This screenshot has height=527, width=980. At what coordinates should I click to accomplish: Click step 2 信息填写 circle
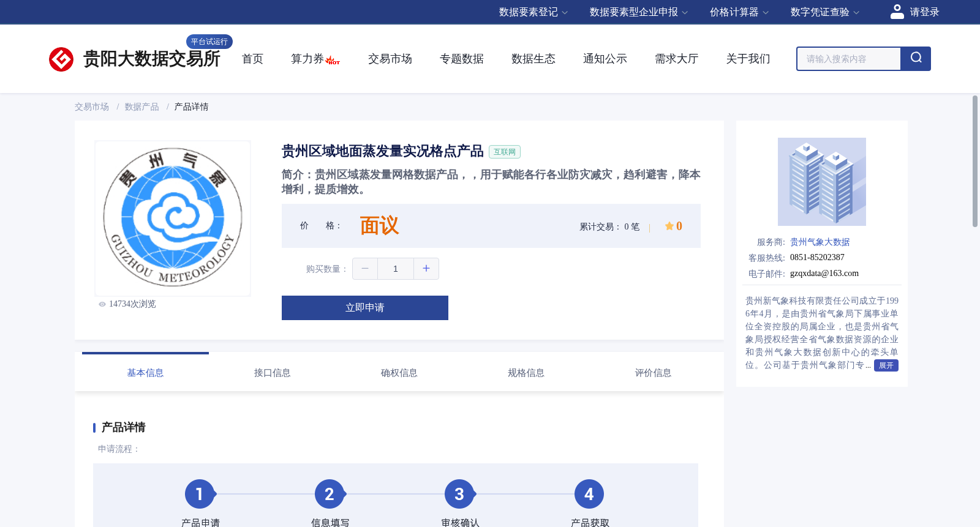point(330,494)
